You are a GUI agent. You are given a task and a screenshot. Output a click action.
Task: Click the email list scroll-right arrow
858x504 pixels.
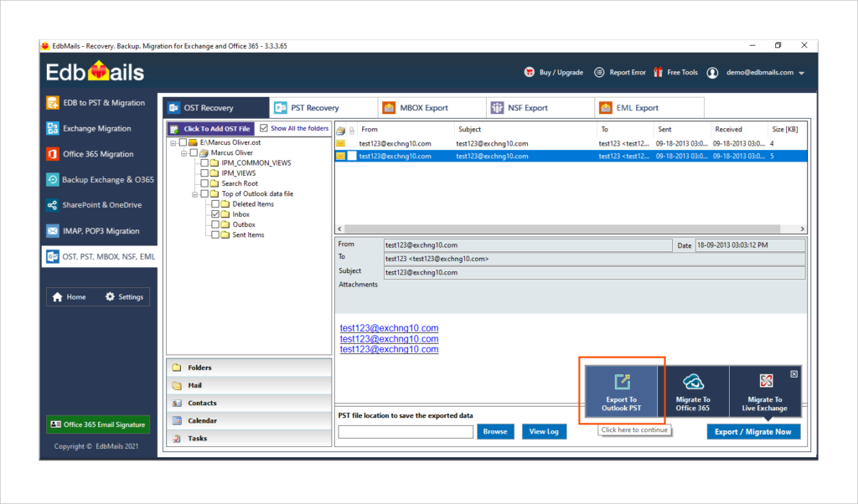click(x=802, y=229)
